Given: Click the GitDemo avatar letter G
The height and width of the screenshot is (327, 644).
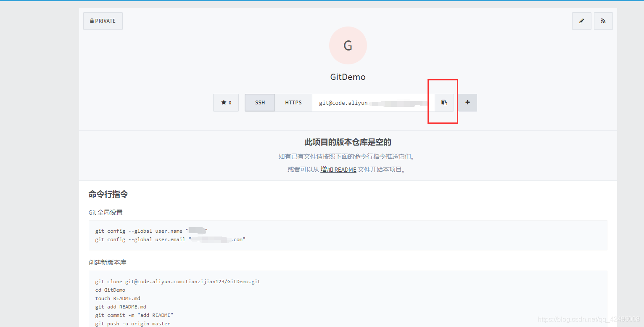Looking at the screenshot, I should [x=348, y=45].
